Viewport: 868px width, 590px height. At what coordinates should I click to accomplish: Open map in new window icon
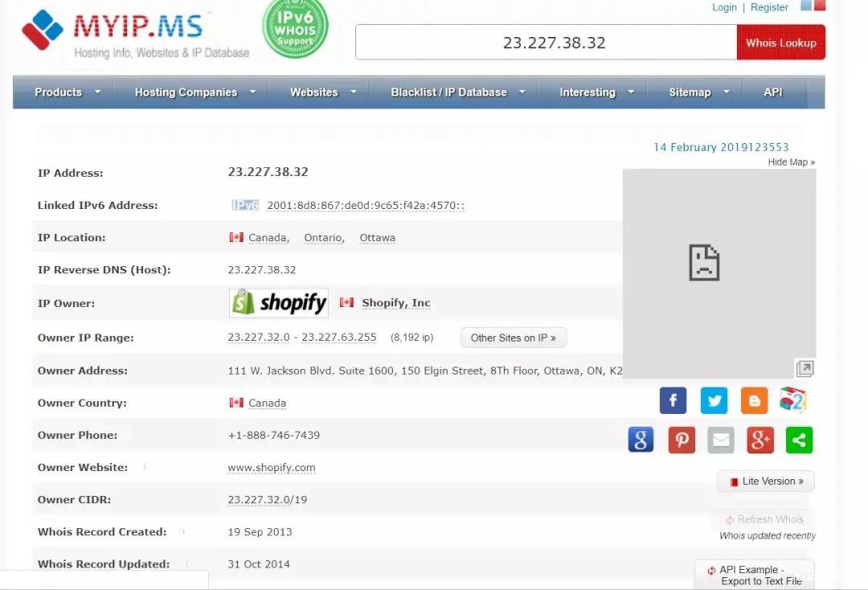[805, 369]
